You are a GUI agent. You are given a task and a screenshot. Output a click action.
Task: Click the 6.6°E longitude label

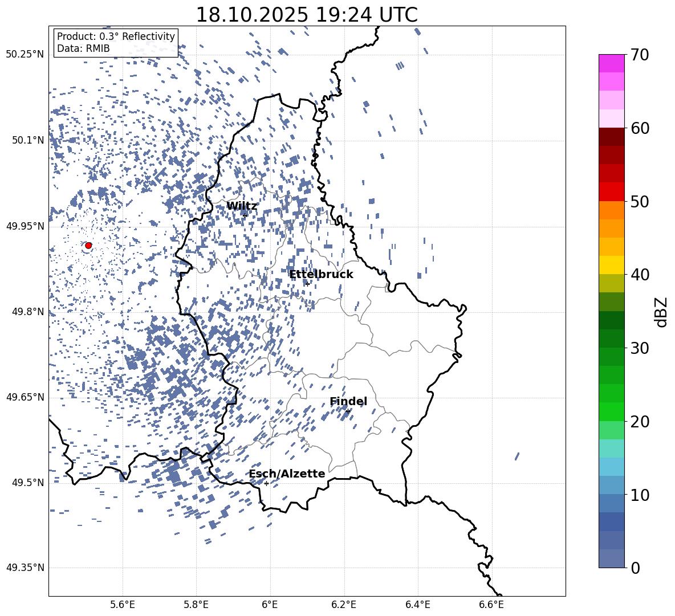click(491, 605)
